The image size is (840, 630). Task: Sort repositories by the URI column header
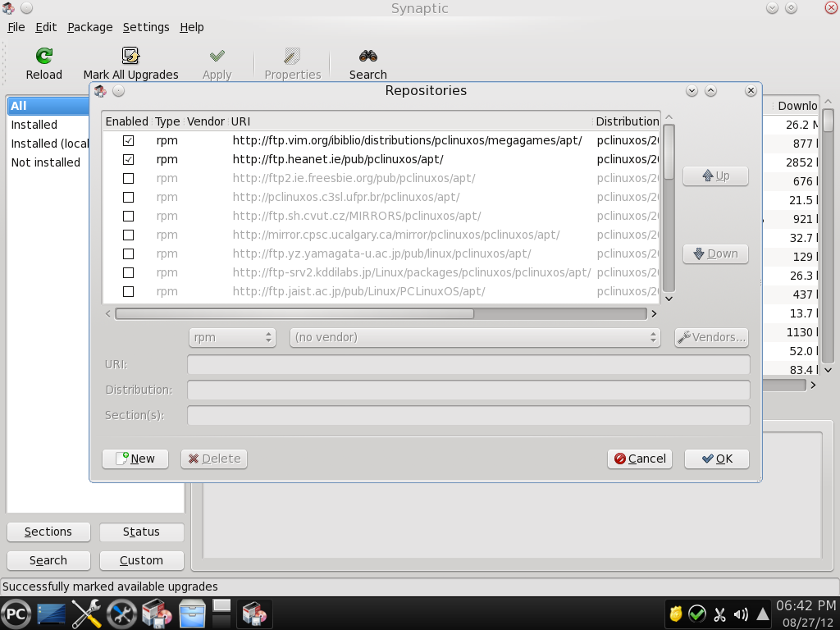(410, 121)
